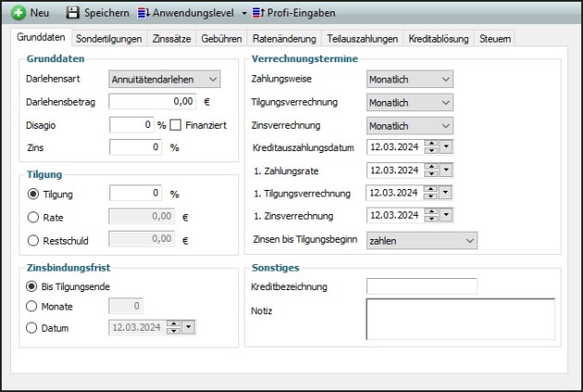Select the Restschuld radio button
Screen dimensions: 583x392
(34, 240)
